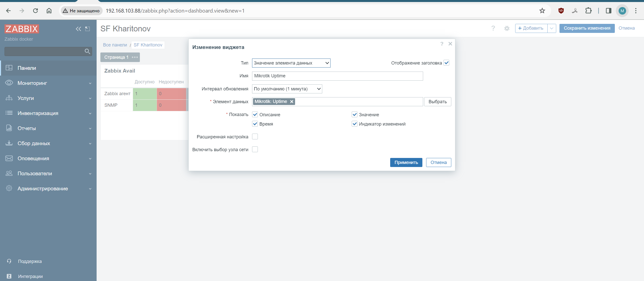Click the Имя (Name) input field
Viewport: 644px width, 281px height.
pos(337,76)
